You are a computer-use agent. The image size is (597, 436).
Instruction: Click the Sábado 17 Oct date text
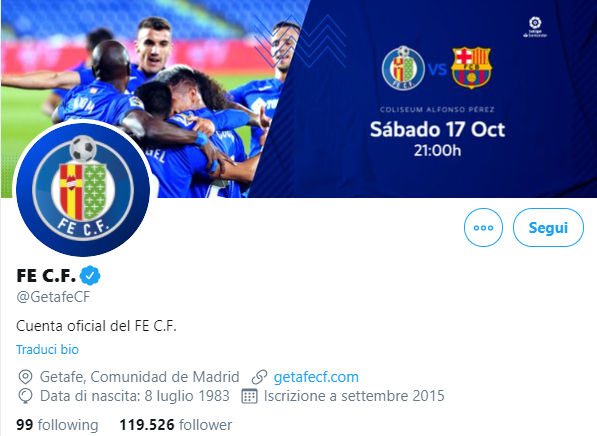tap(437, 129)
